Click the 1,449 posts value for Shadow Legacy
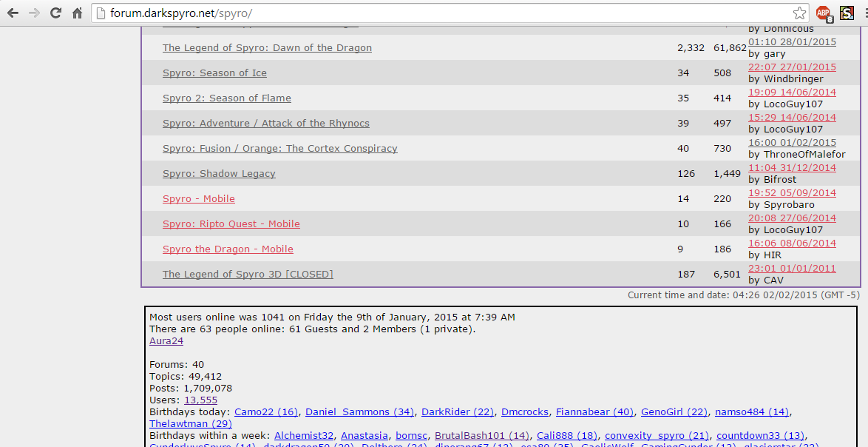Screen dimensions: 868x447 pyautogui.click(x=727, y=174)
